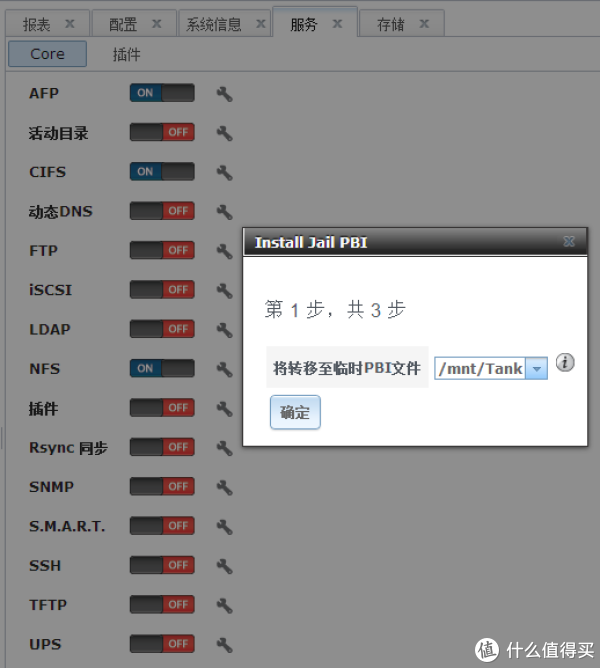The width and height of the screenshot is (600, 668).
Task: Click the info icon beside /mnt/Tank
Action: 565,363
